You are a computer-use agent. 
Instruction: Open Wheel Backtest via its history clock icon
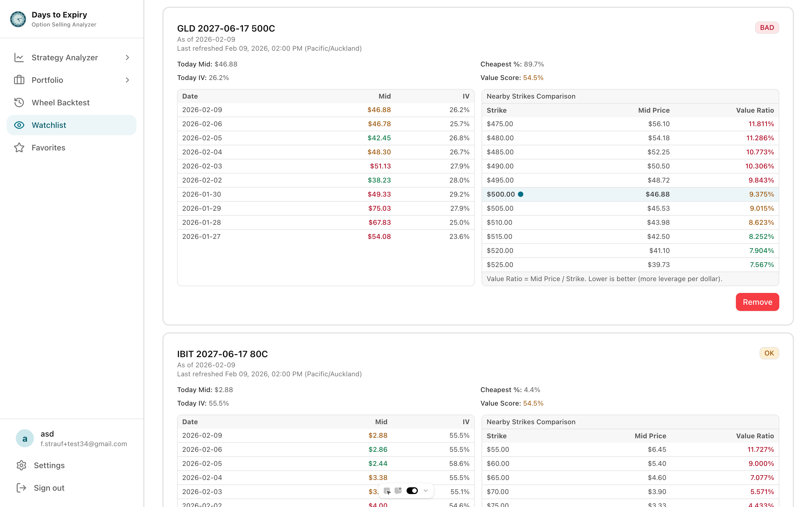click(19, 102)
